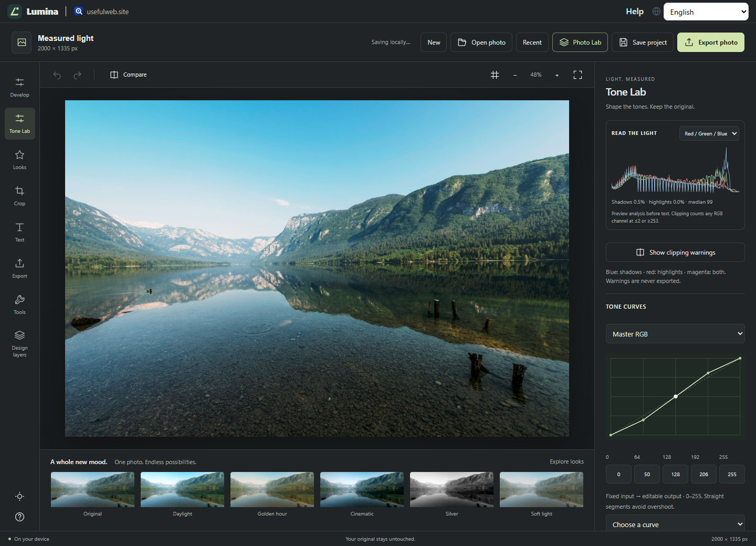Choose the Text tool in the sidebar
Image resolution: width=756 pixels, height=546 pixels.
19,233
